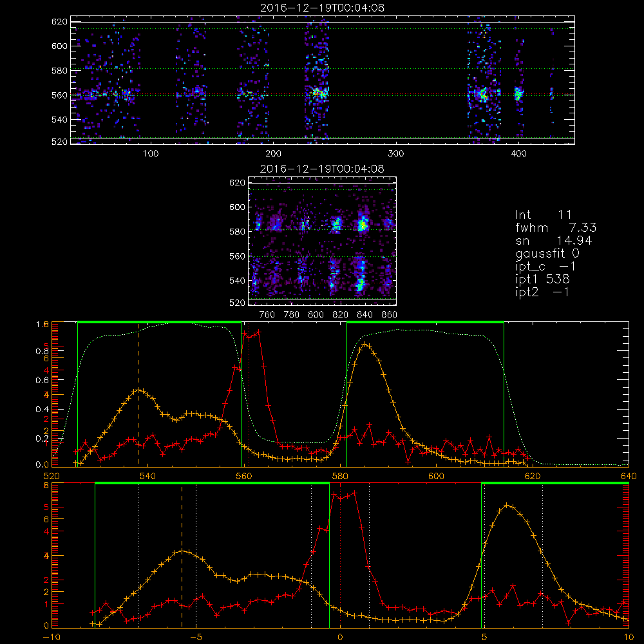Click the right thick green bar atop the bottom plot
Screen dimensions: 644x644
(x=555, y=483)
